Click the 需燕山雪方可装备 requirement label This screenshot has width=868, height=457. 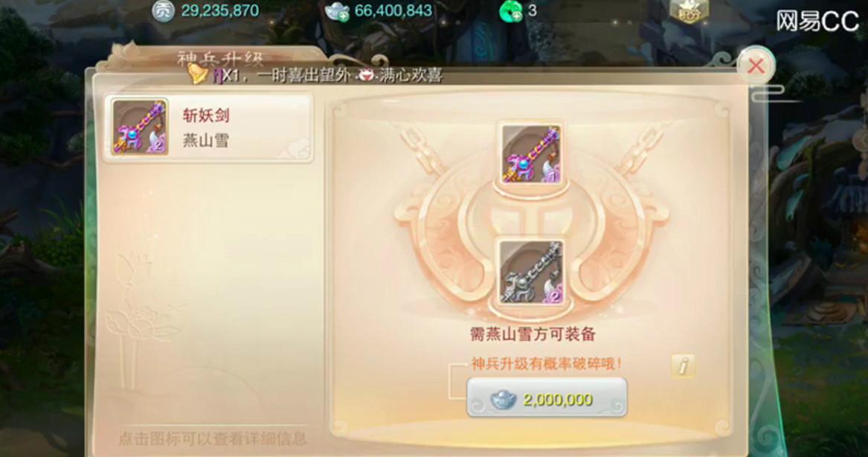click(533, 334)
